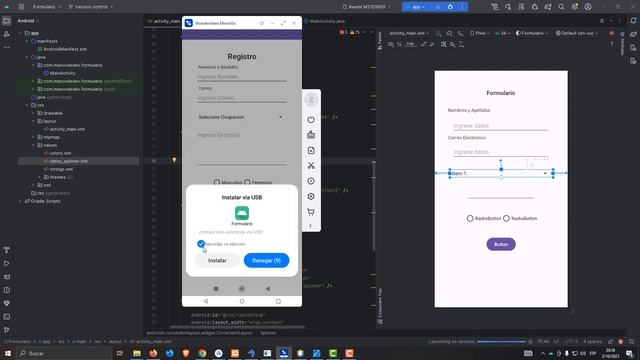
Task: Click the MirrorGo shopping cart icon
Action: pos(311,212)
